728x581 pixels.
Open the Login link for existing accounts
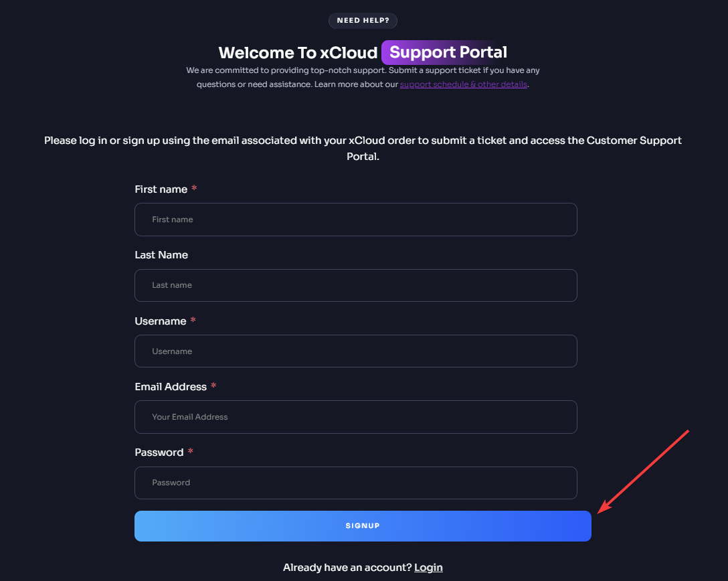click(428, 567)
